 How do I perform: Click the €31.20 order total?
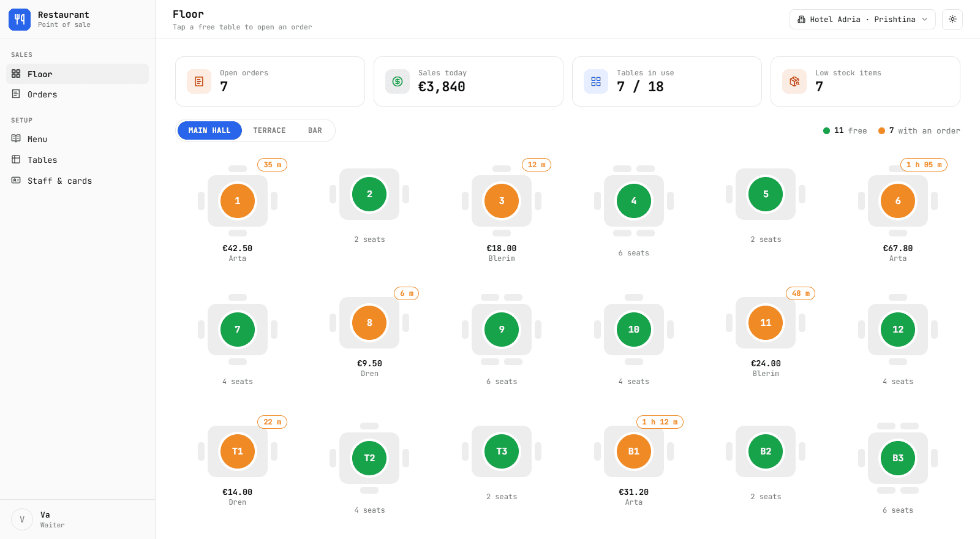(x=634, y=492)
